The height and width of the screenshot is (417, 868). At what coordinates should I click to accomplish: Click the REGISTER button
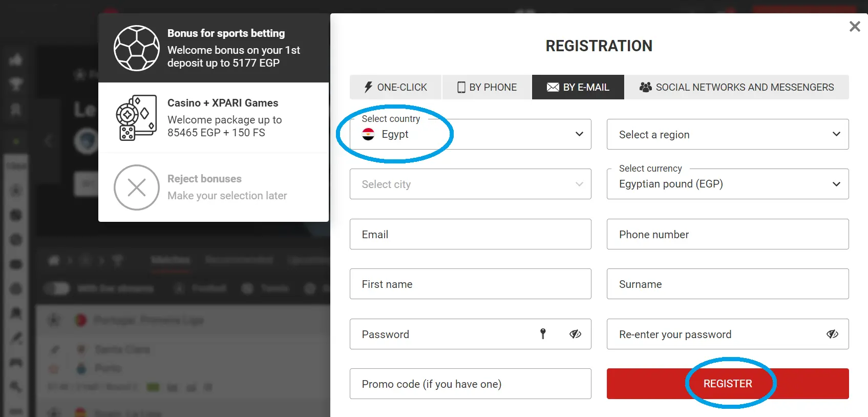coord(727,383)
